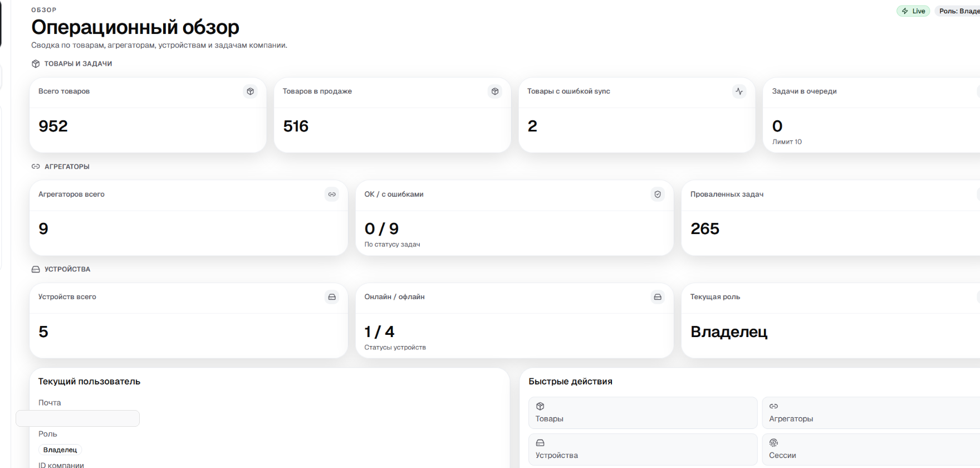Click the link icon in Агрегаторов всего card
This screenshot has width=980, height=468.
332,194
